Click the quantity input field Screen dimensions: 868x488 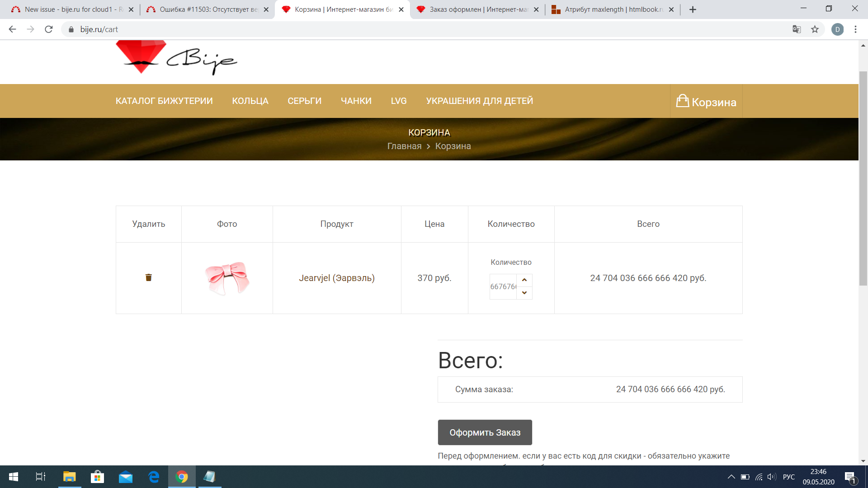pyautogui.click(x=503, y=286)
